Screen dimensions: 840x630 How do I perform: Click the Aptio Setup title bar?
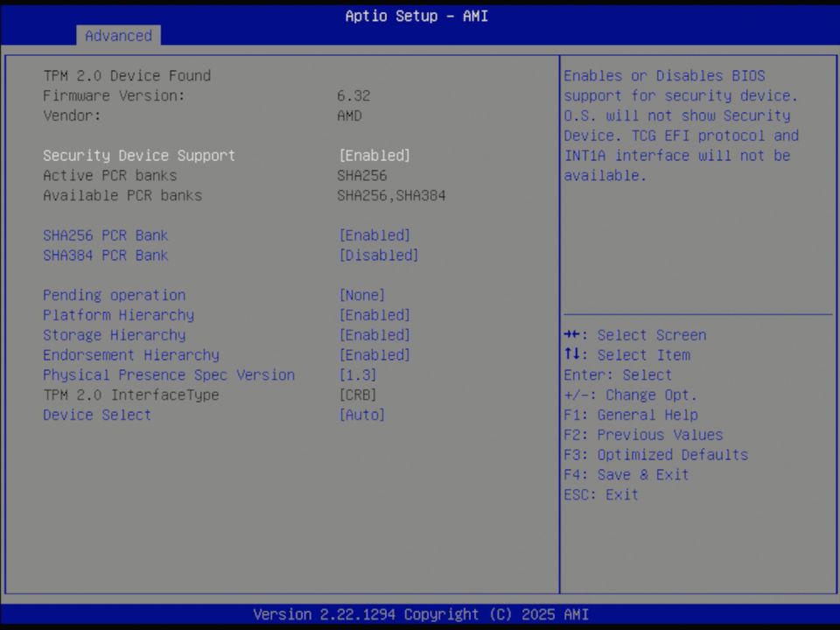416,16
